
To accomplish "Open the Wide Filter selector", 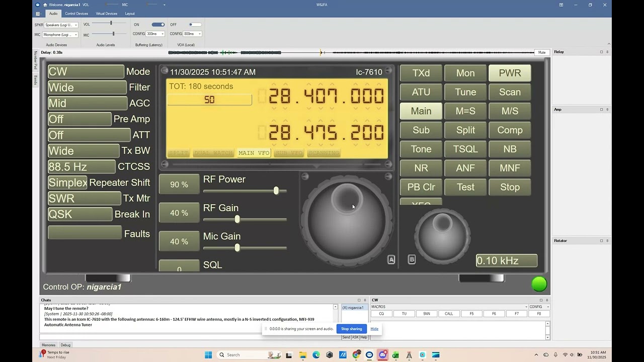I will click(87, 87).
